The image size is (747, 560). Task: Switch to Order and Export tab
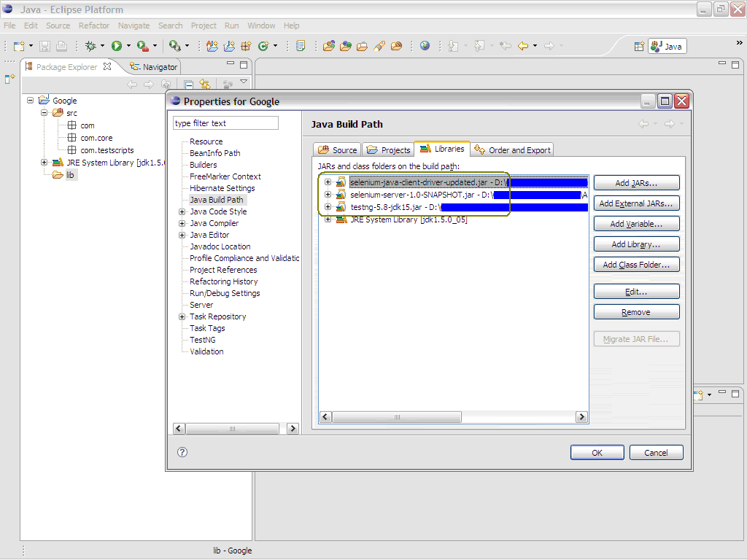pyautogui.click(x=512, y=149)
